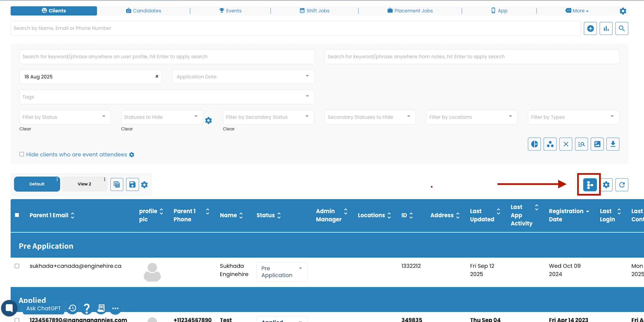Open Pre Application status dropdown for Sukhada
Viewport: 644px width, 322px height.
(x=282, y=272)
